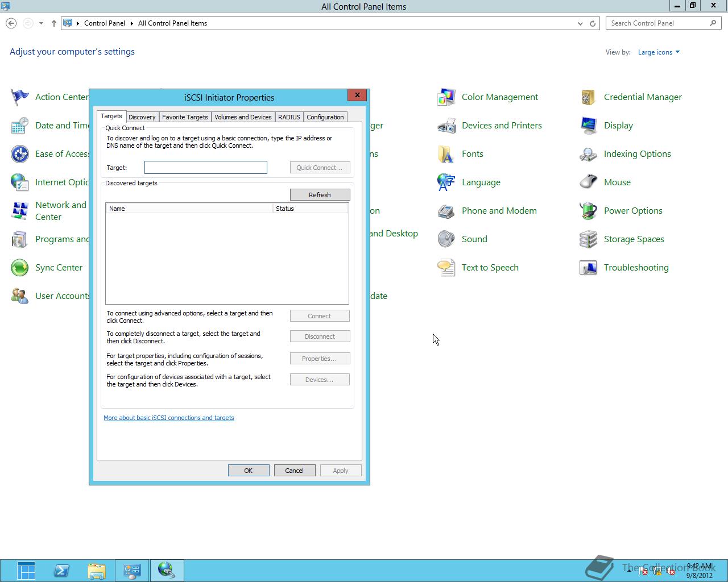Viewport: 728px width, 582px height.
Task: Open the View by Large icons dropdown
Action: [659, 52]
